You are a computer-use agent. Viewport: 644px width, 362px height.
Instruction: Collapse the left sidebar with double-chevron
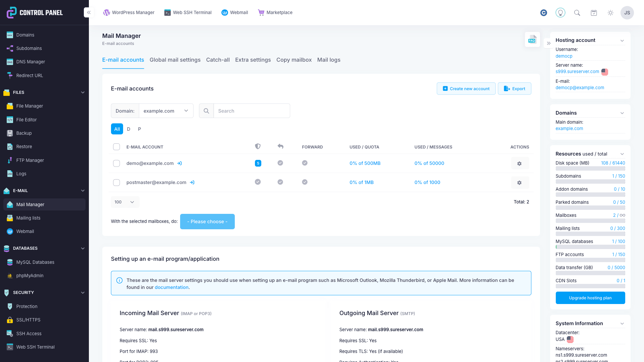click(x=89, y=12)
